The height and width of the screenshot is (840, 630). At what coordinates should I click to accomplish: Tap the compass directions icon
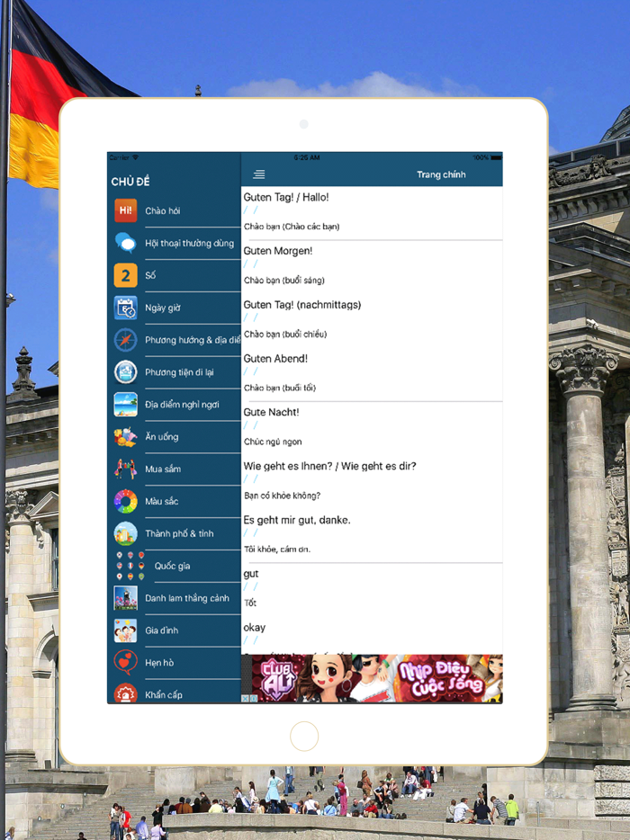coord(125,340)
